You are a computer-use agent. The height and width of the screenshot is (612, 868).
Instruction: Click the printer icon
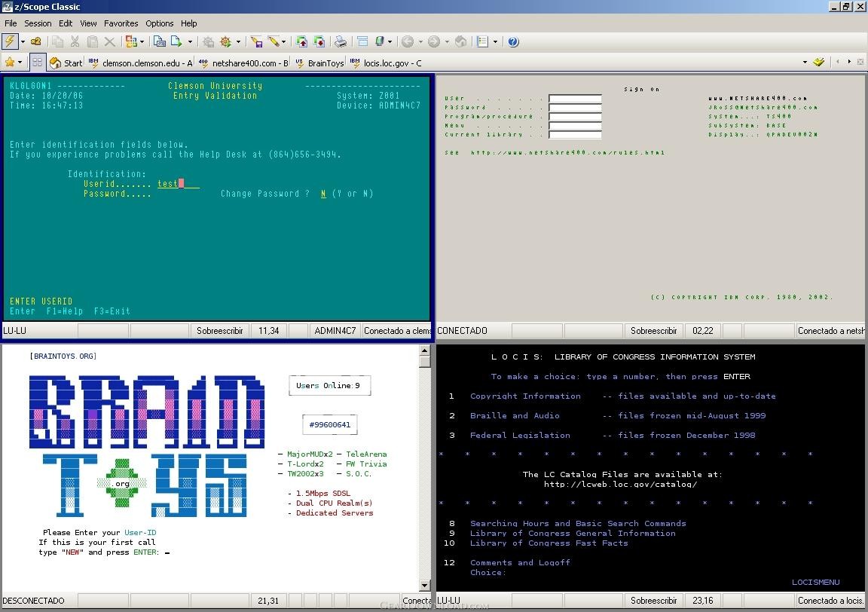pos(341,41)
